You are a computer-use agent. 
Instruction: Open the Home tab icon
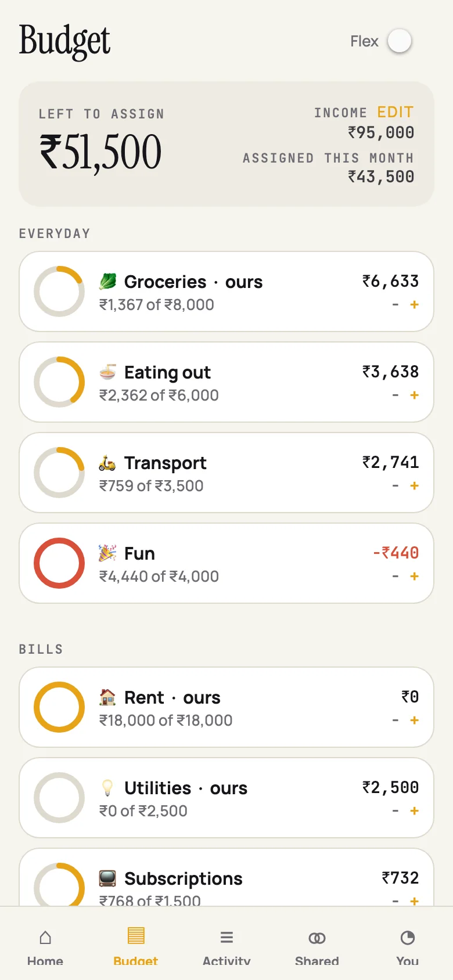[45, 938]
